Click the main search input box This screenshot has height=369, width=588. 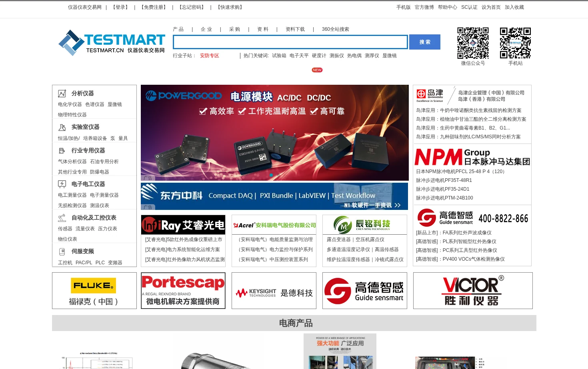pos(290,42)
